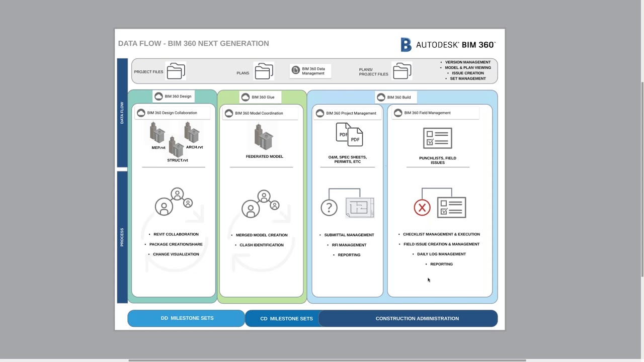Click the 'Clash Identification' bullet text
This screenshot has width=644, height=362.
click(262, 245)
